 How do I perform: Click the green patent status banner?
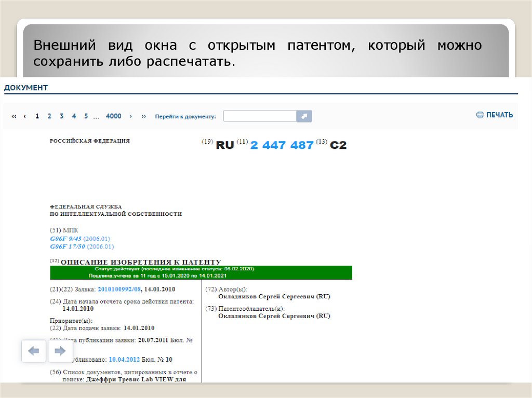(201, 272)
